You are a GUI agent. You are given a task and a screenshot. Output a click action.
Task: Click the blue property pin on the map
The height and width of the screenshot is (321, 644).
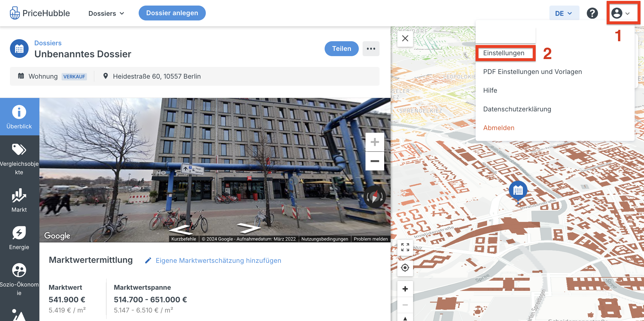tap(518, 191)
